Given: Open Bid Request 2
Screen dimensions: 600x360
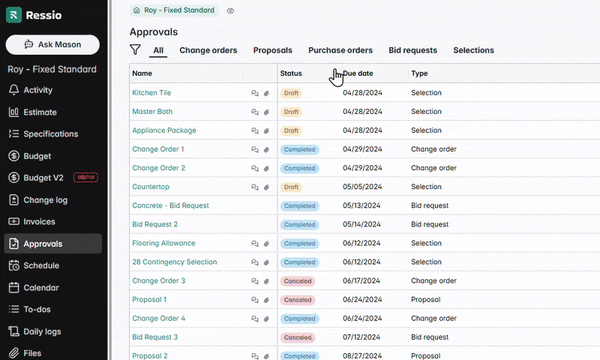Looking at the screenshot, I should [x=155, y=224].
